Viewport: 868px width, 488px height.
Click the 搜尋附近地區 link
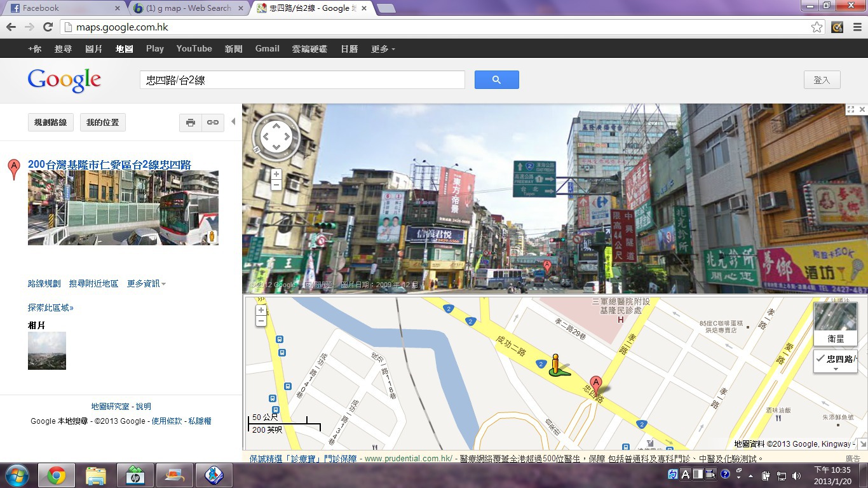(93, 283)
